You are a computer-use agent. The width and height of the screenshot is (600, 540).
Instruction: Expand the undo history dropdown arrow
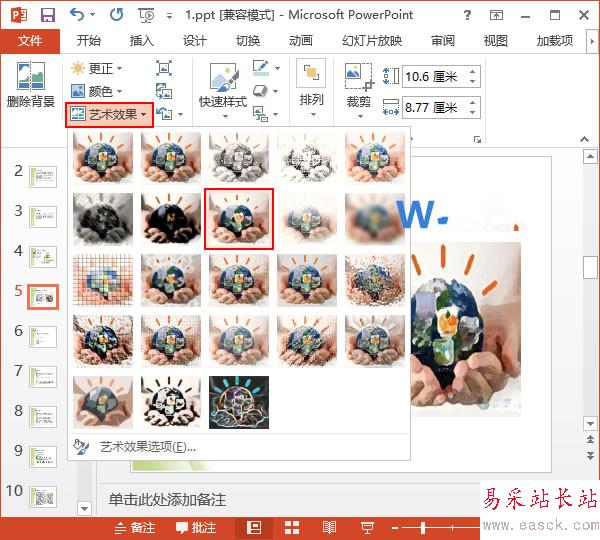click(92, 15)
